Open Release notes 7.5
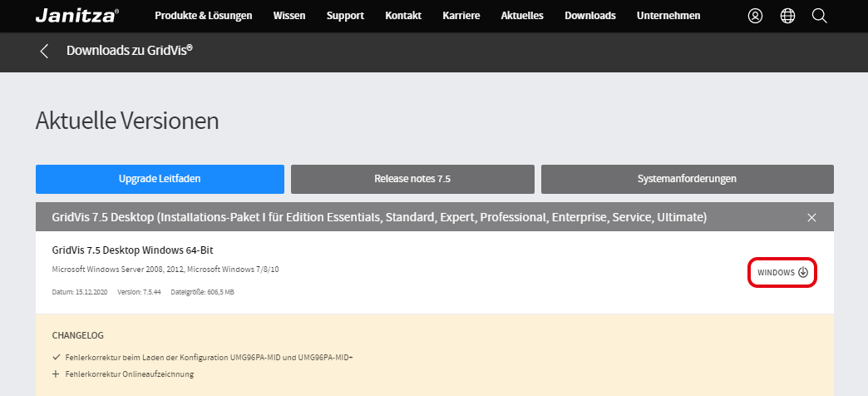This screenshot has width=868, height=396. (412, 179)
